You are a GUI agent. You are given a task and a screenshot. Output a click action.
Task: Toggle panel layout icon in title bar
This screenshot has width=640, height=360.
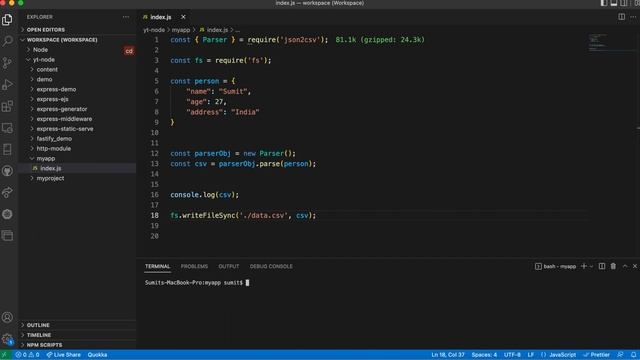(x=613, y=3)
